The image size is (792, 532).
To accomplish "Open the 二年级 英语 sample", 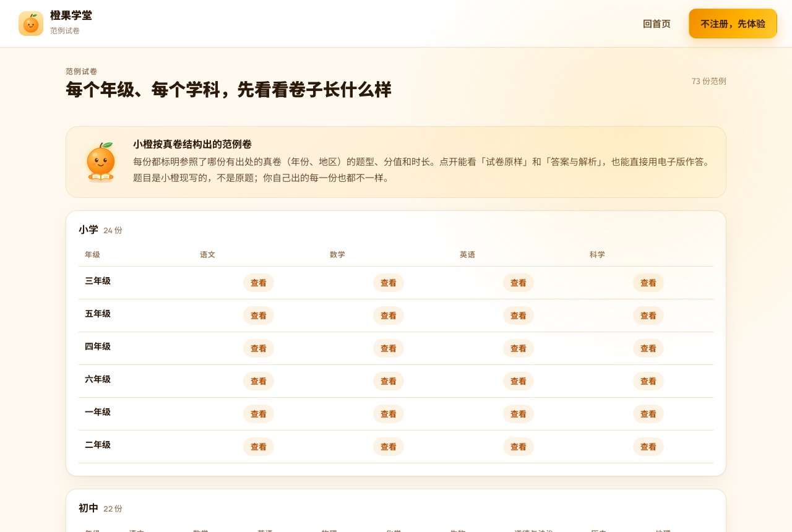I will pyautogui.click(x=519, y=447).
